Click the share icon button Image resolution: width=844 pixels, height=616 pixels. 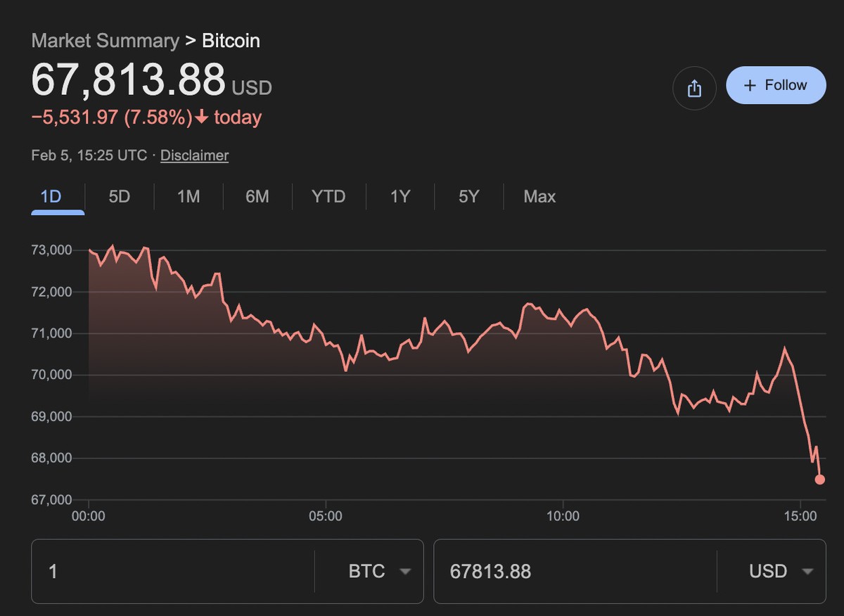(694, 88)
